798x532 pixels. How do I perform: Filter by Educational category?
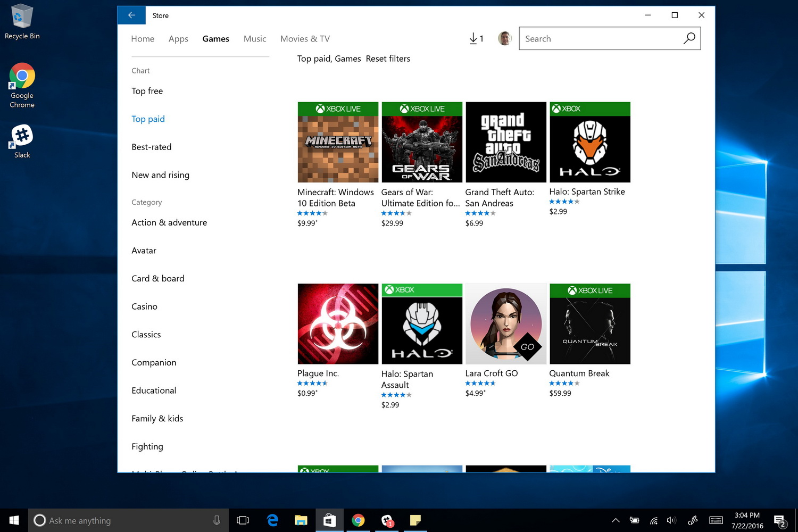coord(154,390)
